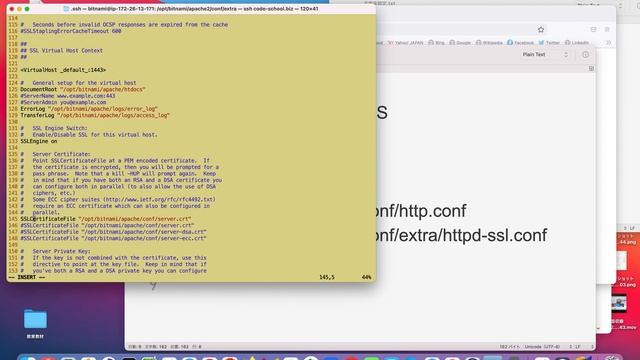Click the ErrorLog error_log line

tap(89, 109)
